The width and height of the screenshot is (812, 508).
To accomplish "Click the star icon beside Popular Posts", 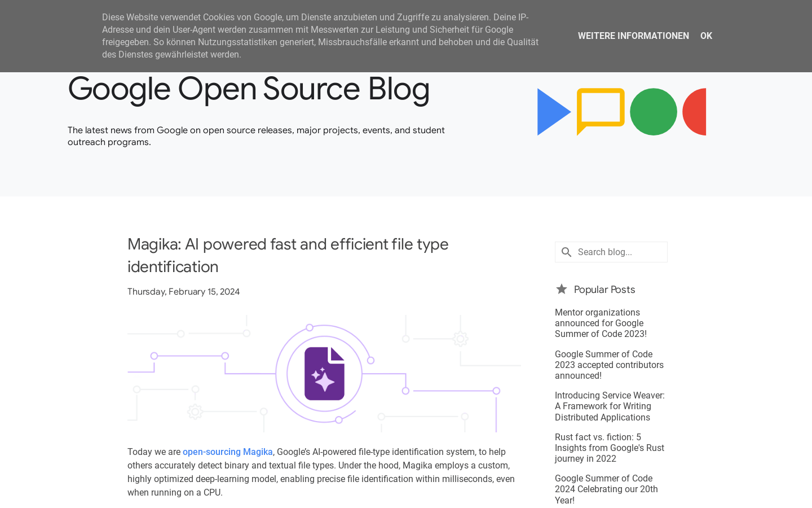I will 562,290.
